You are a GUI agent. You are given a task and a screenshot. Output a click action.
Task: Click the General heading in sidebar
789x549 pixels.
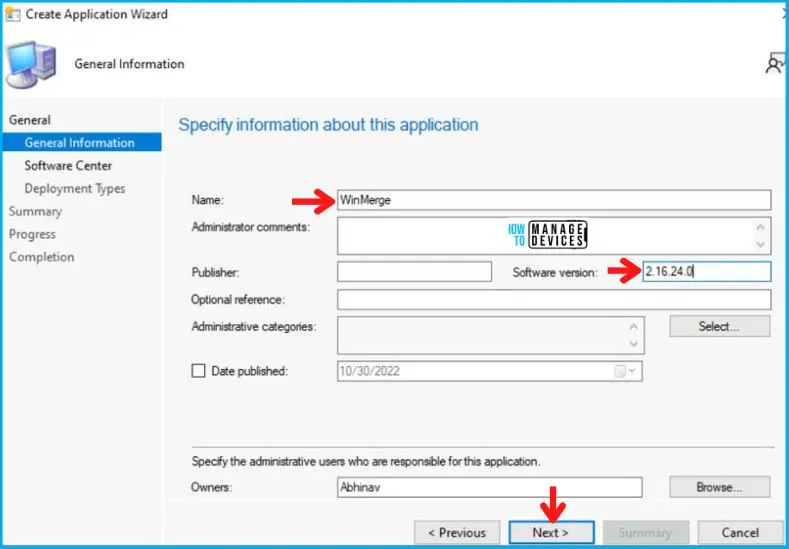point(30,120)
